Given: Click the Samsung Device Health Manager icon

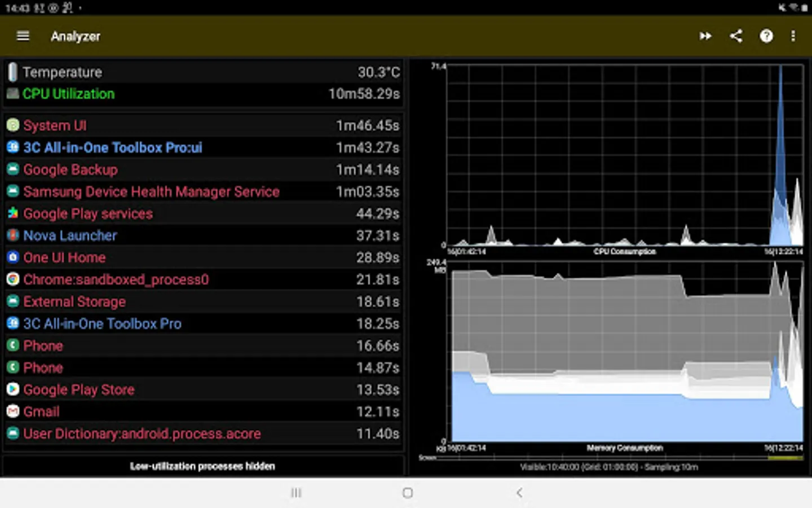Looking at the screenshot, I should click(x=13, y=191).
